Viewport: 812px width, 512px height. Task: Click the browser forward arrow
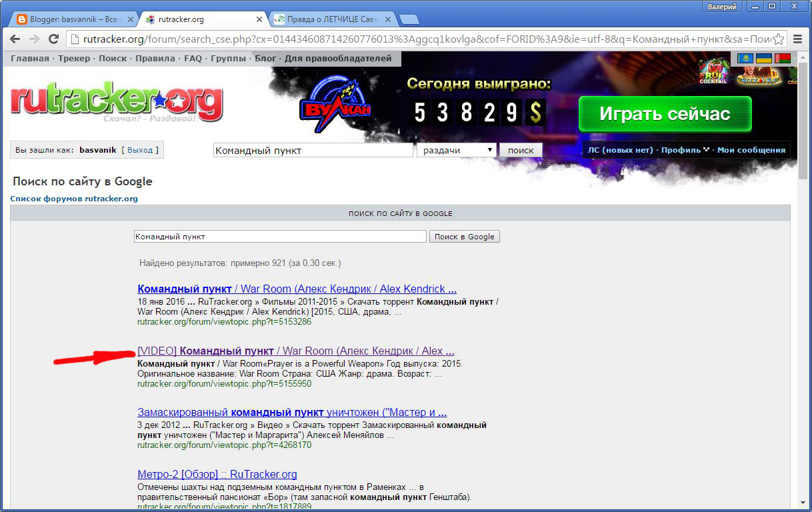click(x=35, y=39)
